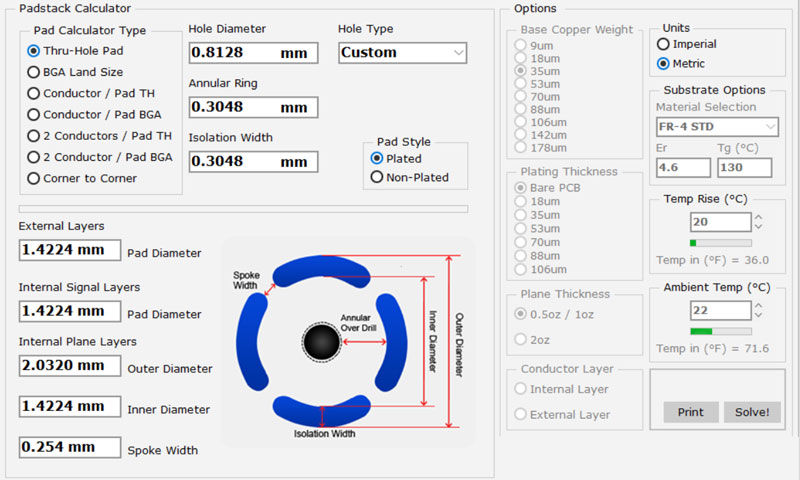Choose Conductor / Pad TH calculator type
The width and height of the screenshot is (800, 480).
pos(34,93)
